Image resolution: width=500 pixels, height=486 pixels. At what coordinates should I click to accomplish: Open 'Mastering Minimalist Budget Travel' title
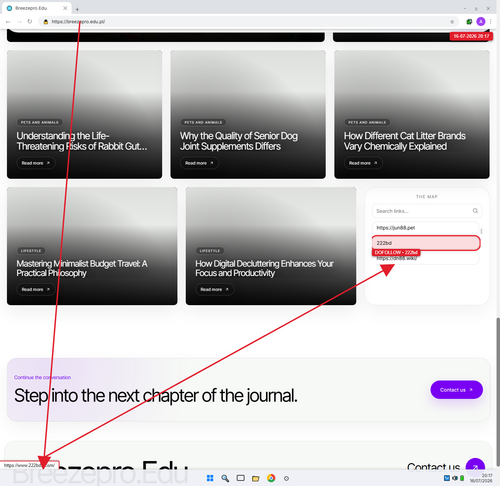coord(82,268)
